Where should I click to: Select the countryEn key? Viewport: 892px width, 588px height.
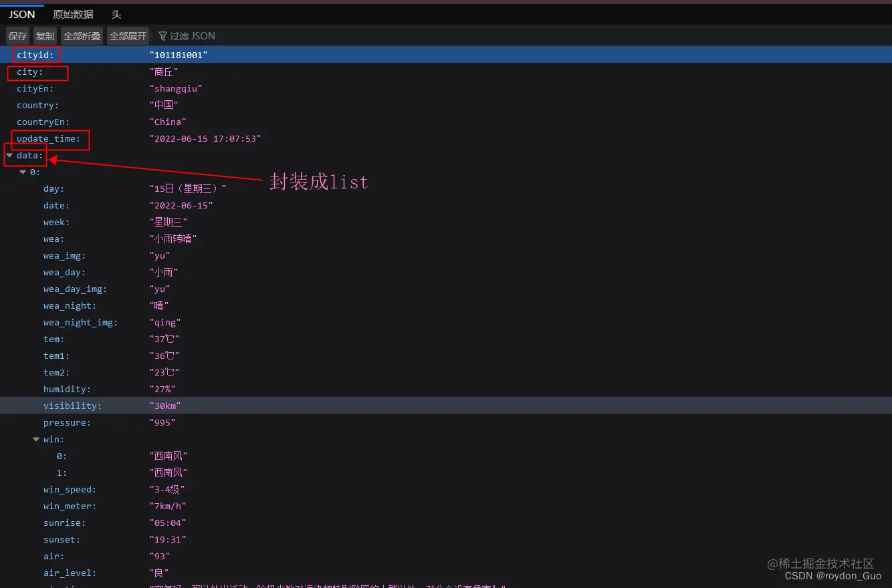pyautogui.click(x=43, y=122)
